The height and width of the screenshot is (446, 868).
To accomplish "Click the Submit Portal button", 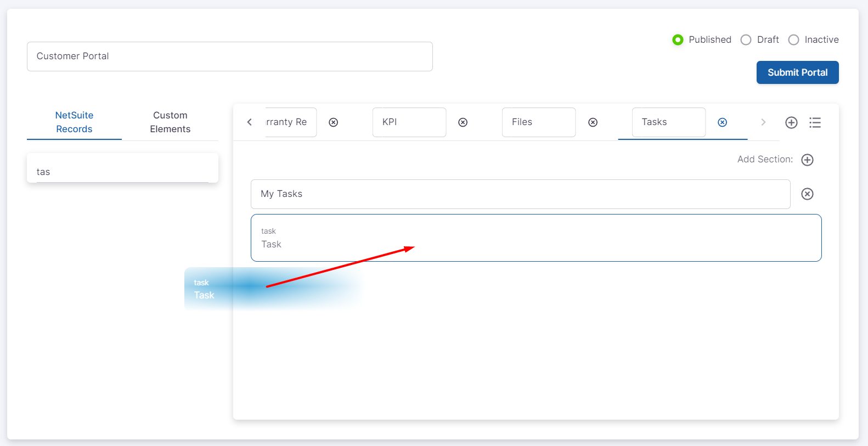I will pos(797,72).
